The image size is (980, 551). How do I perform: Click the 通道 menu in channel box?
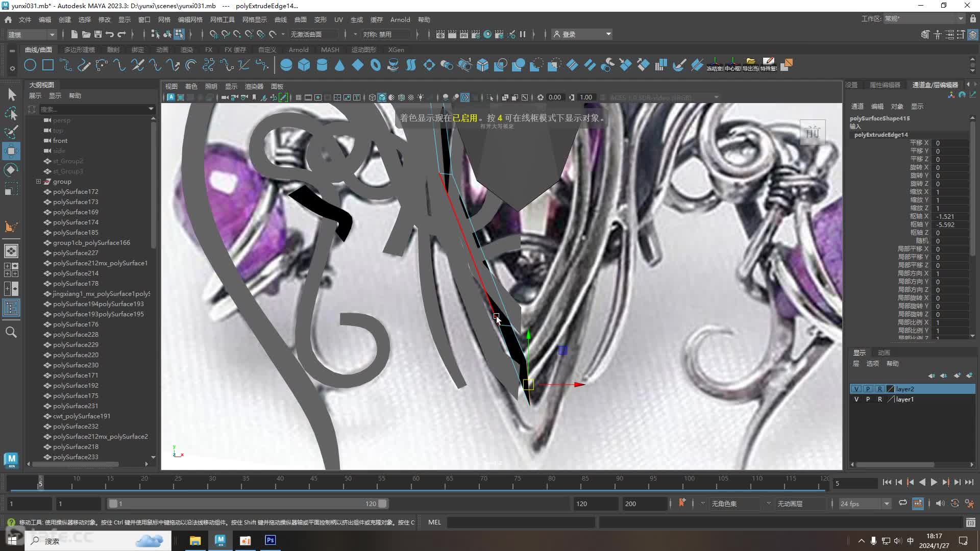pos(857,106)
